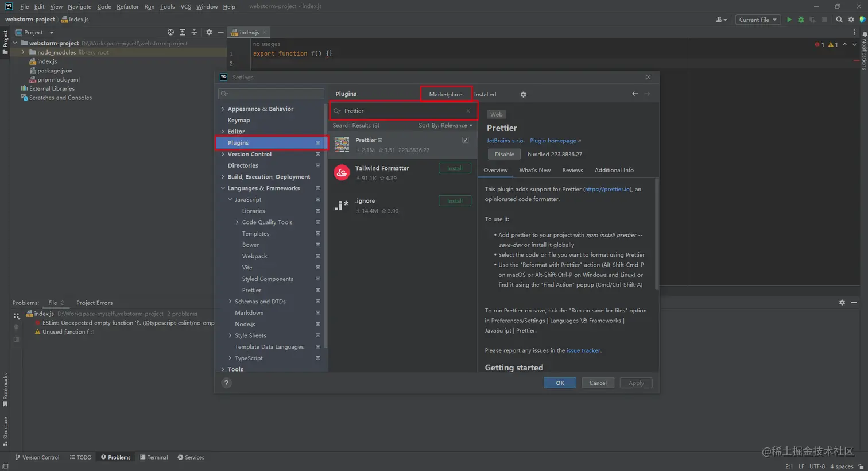This screenshot has width=868, height=471.
Task: Open the Navigate menu
Action: 79,6
